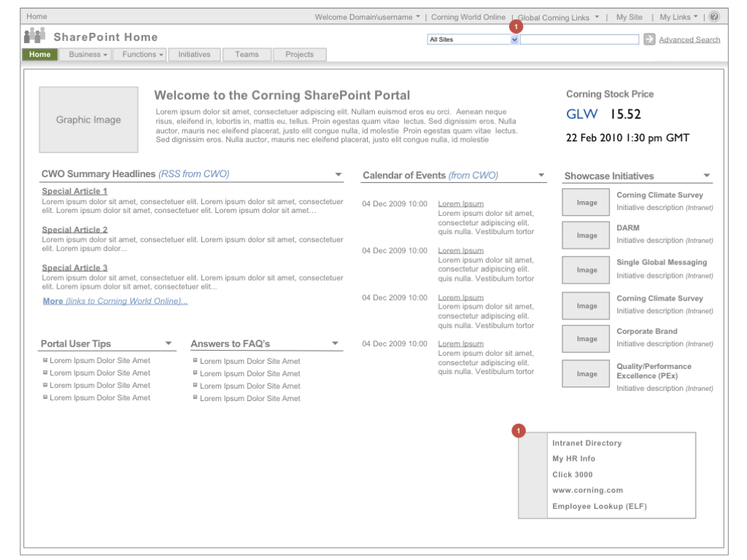Screen dimensions: 747x560
Task: Expand Global Corning Links menu
Action: coord(558,17)
